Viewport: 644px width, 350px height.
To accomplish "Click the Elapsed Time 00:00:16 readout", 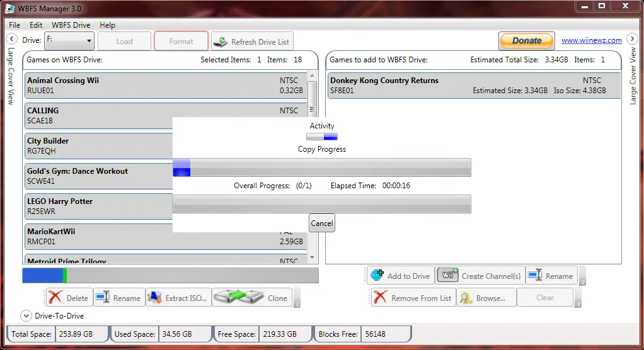I will pos(396,186).
